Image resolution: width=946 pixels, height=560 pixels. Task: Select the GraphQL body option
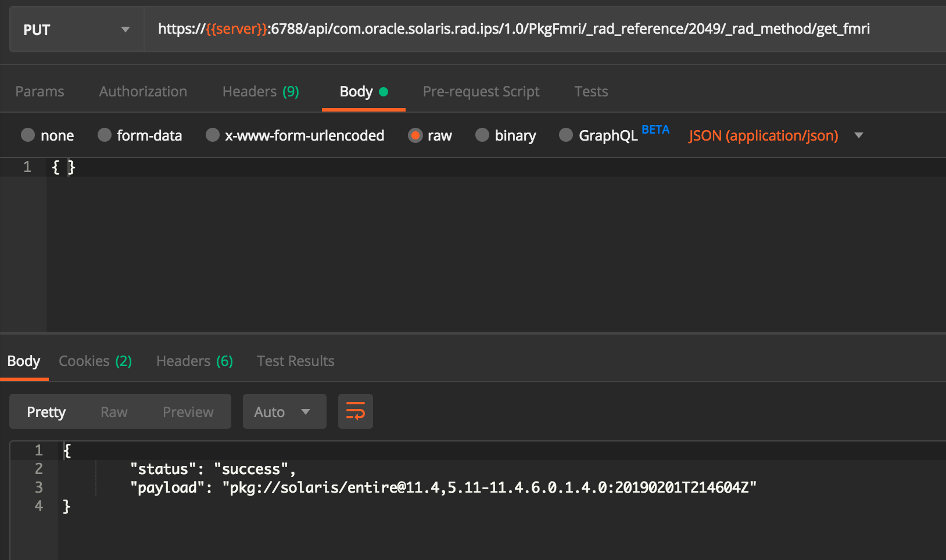point(566,135)
